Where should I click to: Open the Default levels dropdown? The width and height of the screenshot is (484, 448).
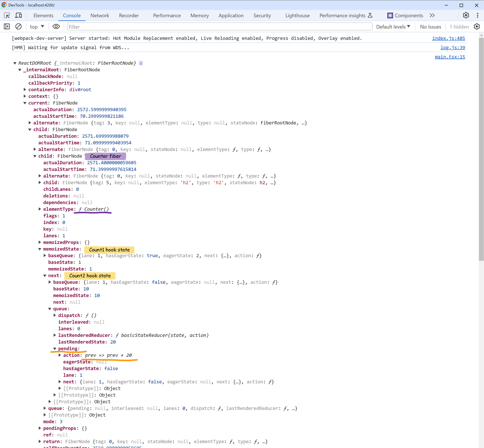tap(393, 27)
